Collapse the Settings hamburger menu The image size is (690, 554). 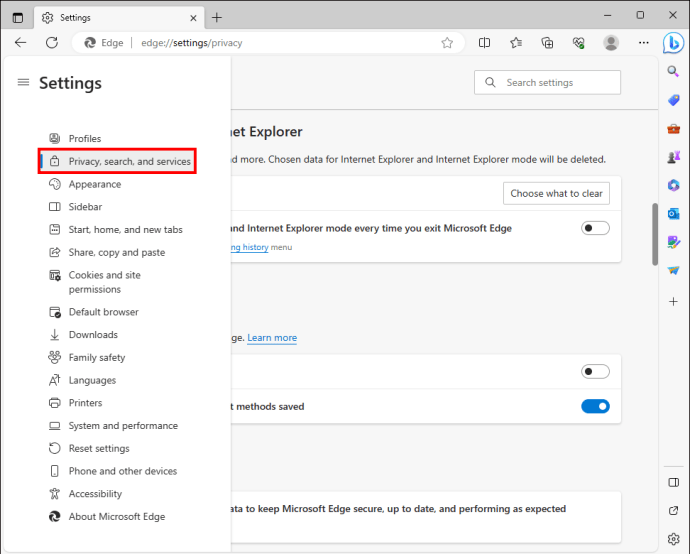(23, 82)
